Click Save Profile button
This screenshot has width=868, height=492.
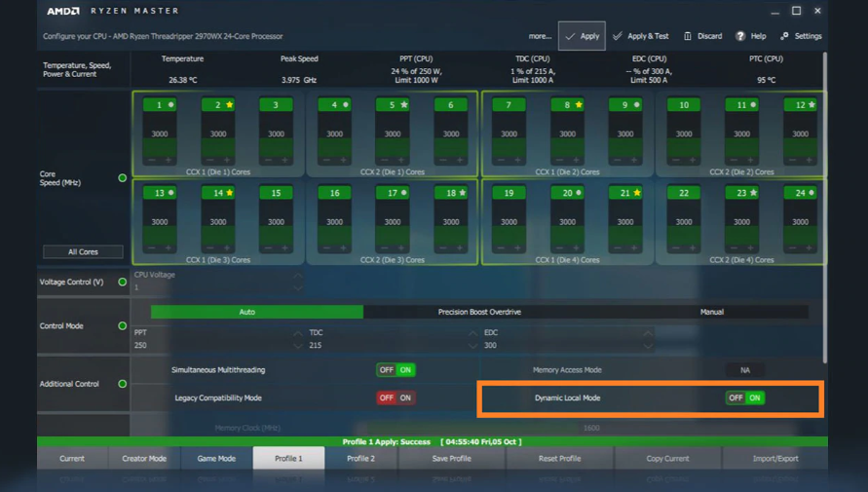click(451, 458)
